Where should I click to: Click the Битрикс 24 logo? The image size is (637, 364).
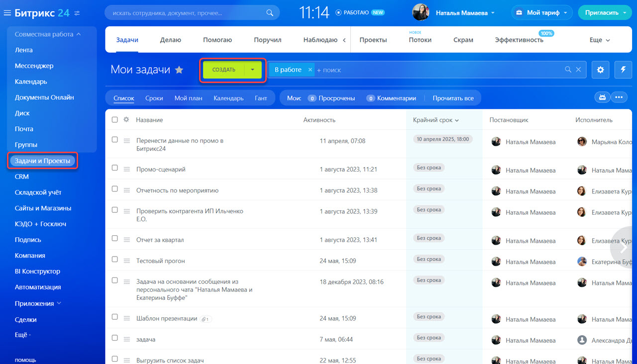42,13
